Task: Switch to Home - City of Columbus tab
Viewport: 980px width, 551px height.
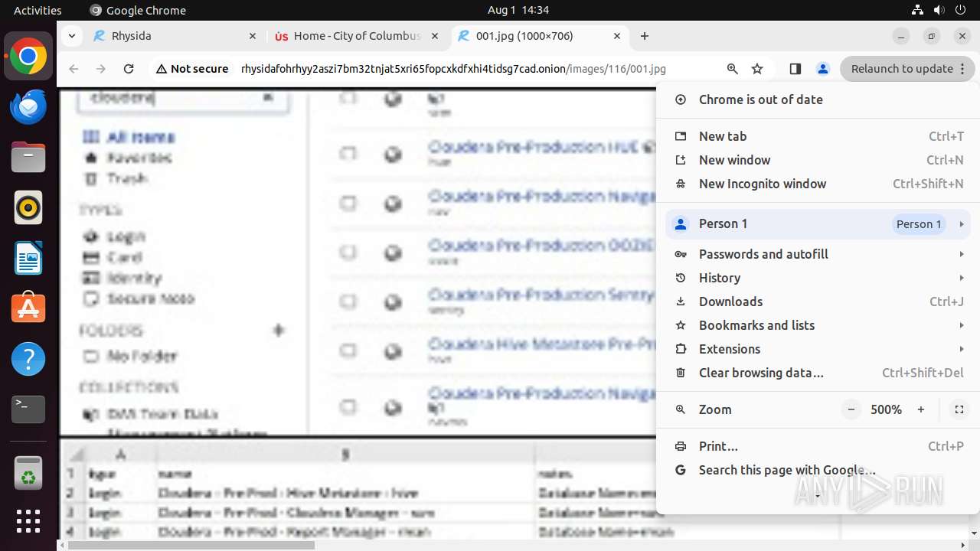Action: click(x=357, y=36)
